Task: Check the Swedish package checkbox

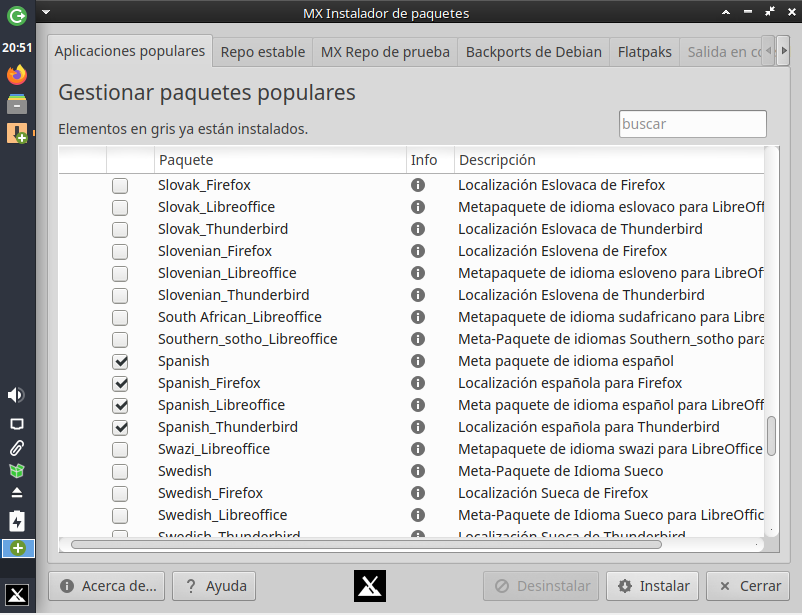Action: coord(120,472)
